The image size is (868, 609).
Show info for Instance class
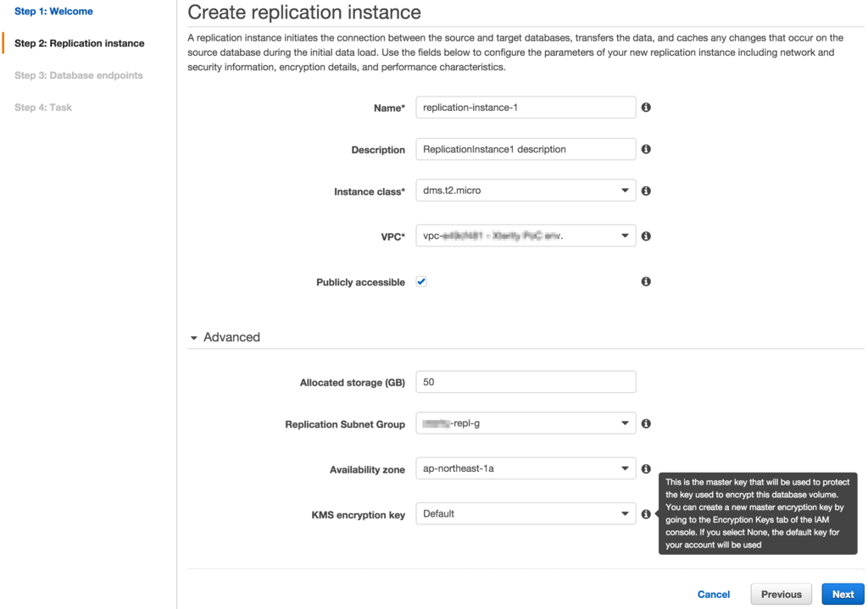tap(645, 191)
